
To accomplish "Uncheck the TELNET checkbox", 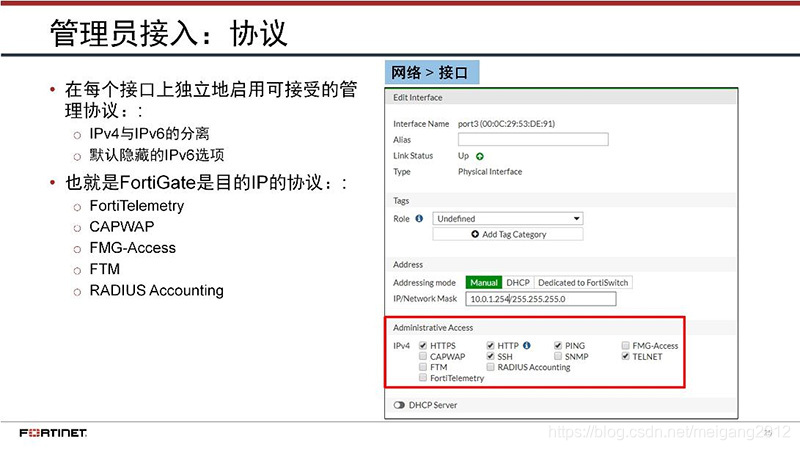I will point(625,356).
